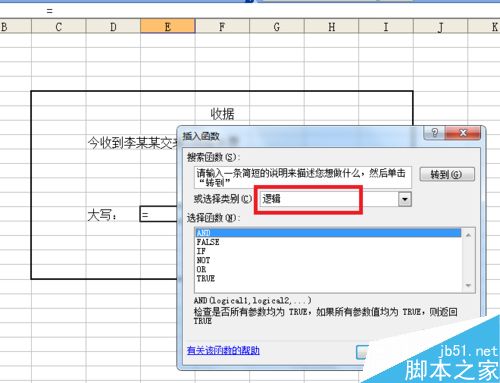The height and width of the screenshot is (383, 500).
Task: Click the cell containing 大写：
Action: [x=113, y=215]
